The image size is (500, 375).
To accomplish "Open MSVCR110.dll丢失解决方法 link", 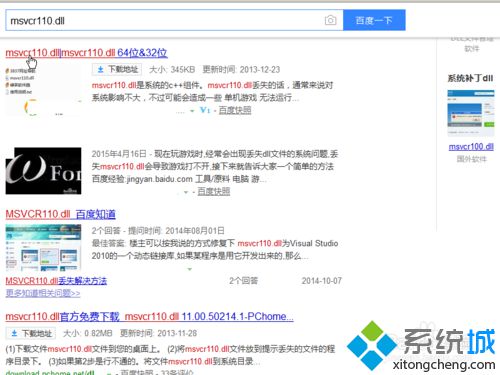I will pyautogui.click(x=56, y=281).
